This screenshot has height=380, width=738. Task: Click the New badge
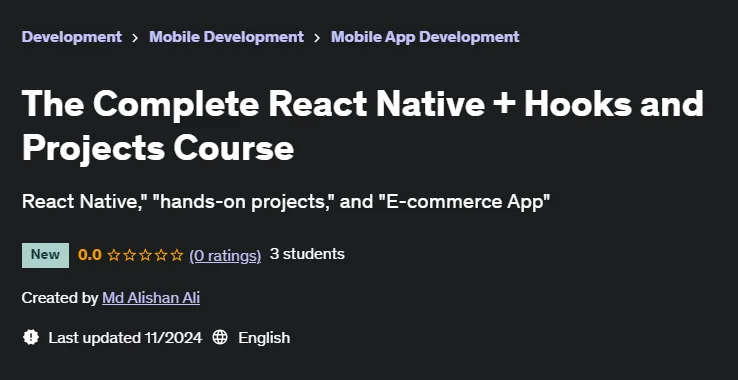click(x=45, y=255)
